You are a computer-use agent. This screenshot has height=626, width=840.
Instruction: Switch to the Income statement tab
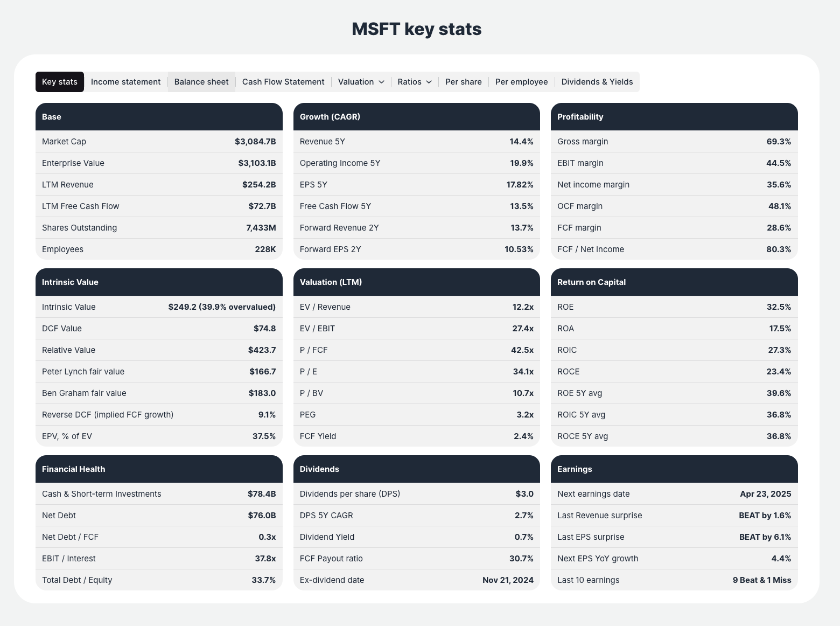click(x=125, y=81)
